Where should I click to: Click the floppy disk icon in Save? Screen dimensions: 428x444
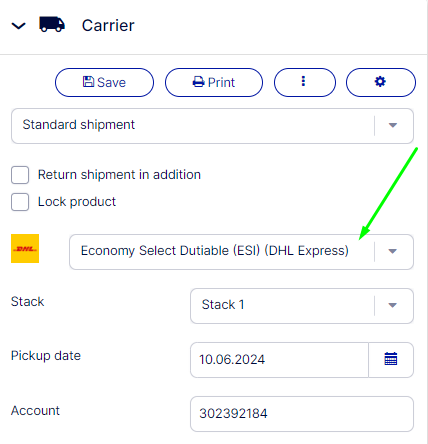point(88,81)
